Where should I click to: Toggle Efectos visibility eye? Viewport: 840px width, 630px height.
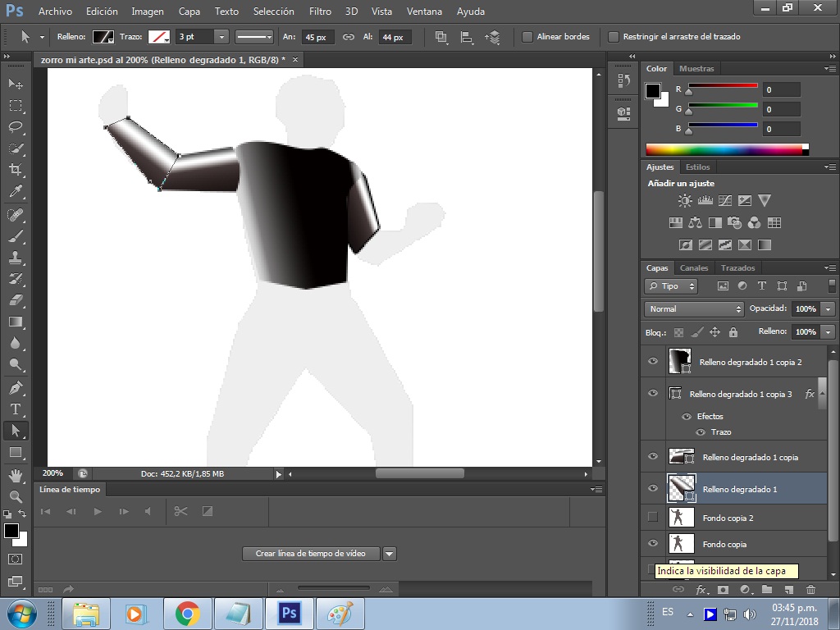(687, 416)
